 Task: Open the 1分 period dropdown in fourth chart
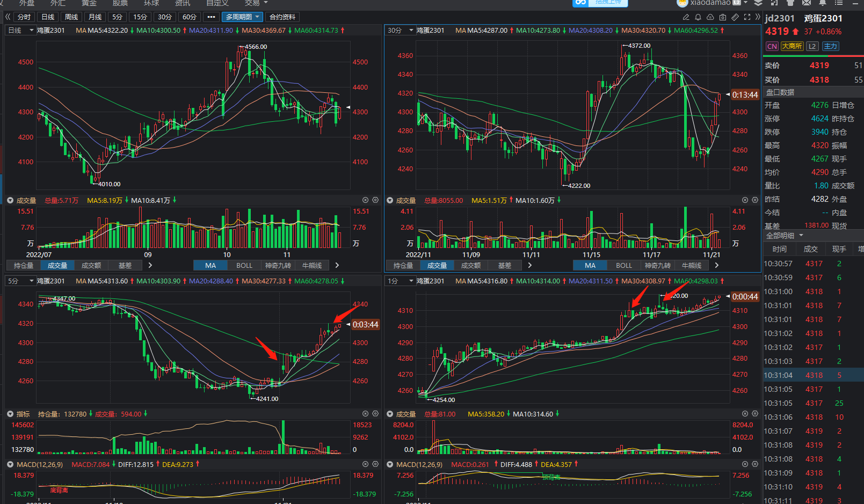(x=400, y=281)
